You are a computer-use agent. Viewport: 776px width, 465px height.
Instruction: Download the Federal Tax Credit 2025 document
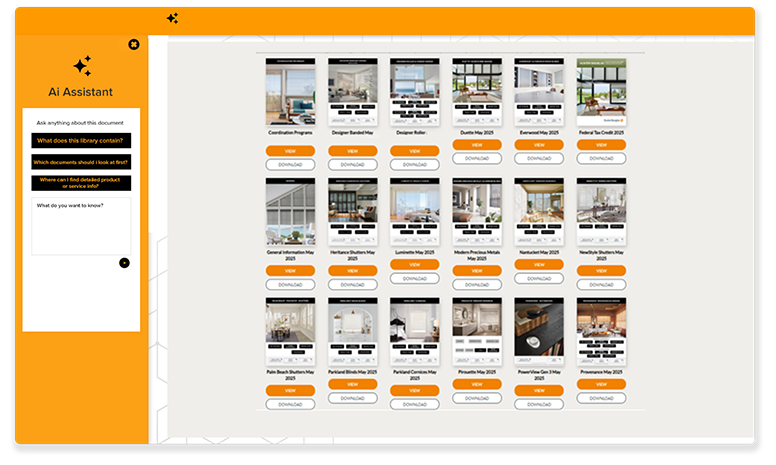(601, 158)
